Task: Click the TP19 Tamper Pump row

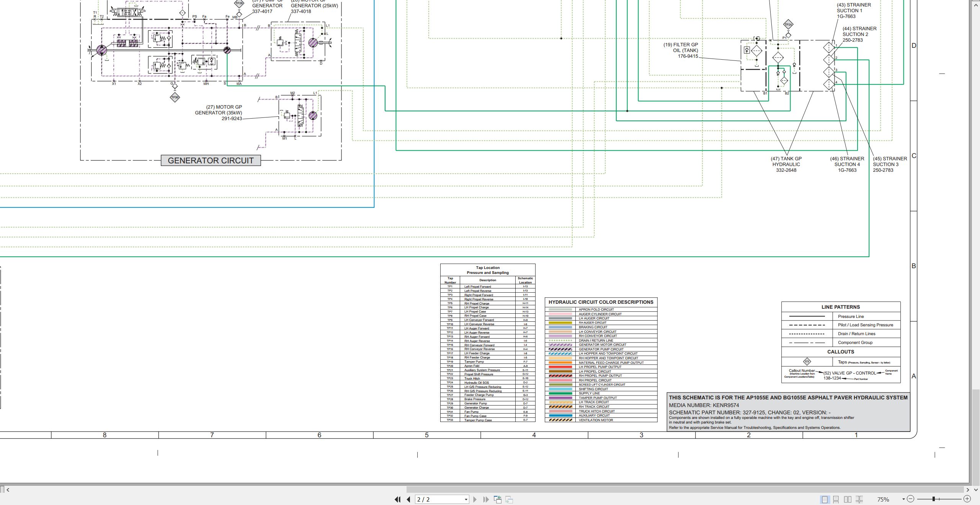Action: click(488, 362)
